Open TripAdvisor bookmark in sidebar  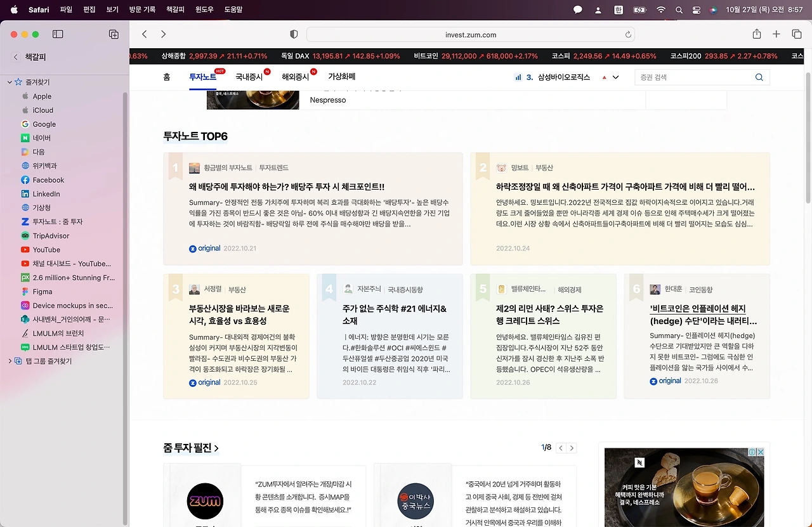pyautogui.click(x=51, y=236)
